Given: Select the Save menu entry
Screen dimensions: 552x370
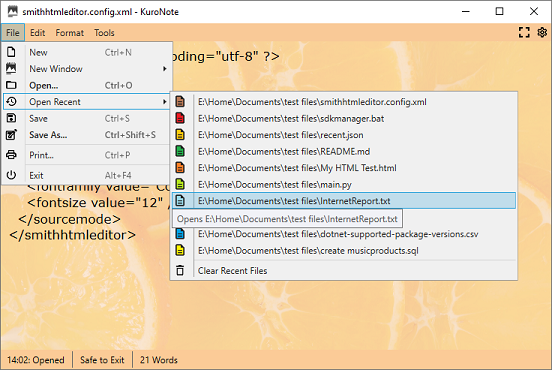Looking at the screenshot, I should [87, 118].
